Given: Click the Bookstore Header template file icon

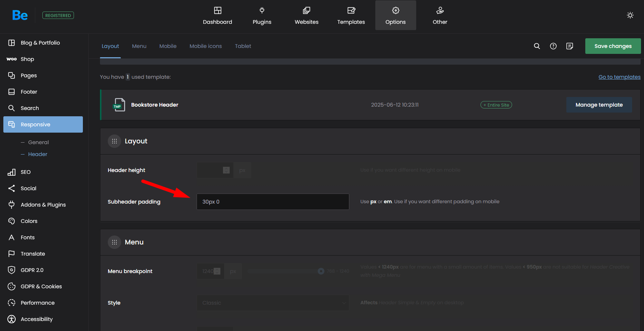Looking at the screenshot, I should coord(119,105).
